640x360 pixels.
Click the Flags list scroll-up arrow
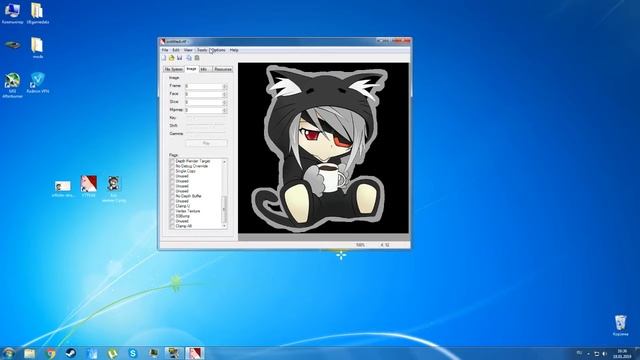[224, 162]
